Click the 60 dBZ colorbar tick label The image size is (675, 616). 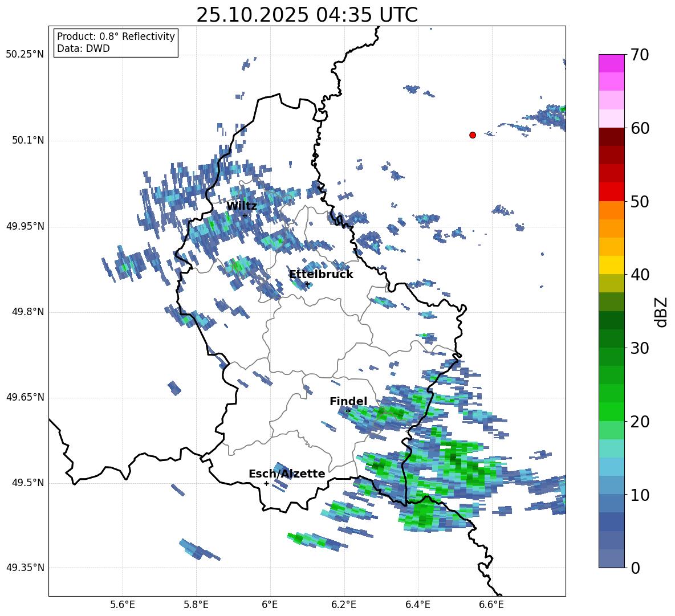(640, 128)
